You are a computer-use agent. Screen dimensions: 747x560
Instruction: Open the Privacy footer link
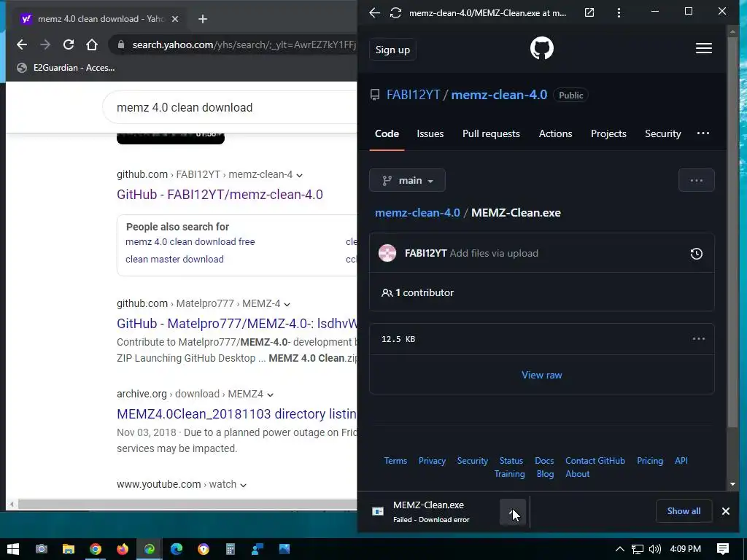coord(432,461)
